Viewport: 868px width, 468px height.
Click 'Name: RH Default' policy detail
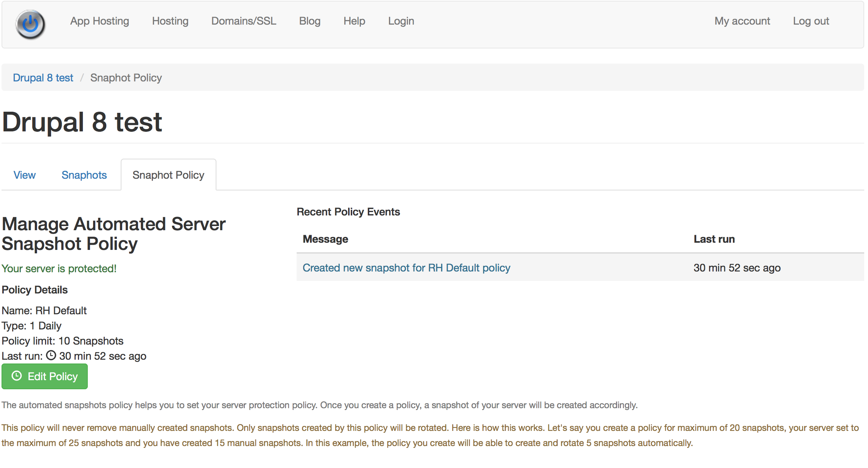pyautogui.click(x=44, y=310)
